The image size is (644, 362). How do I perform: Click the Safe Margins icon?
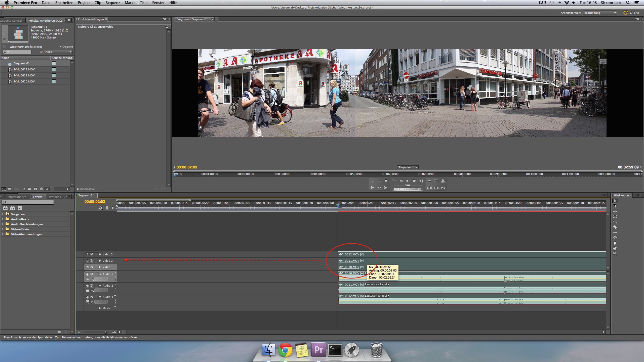tap(436, 181)
